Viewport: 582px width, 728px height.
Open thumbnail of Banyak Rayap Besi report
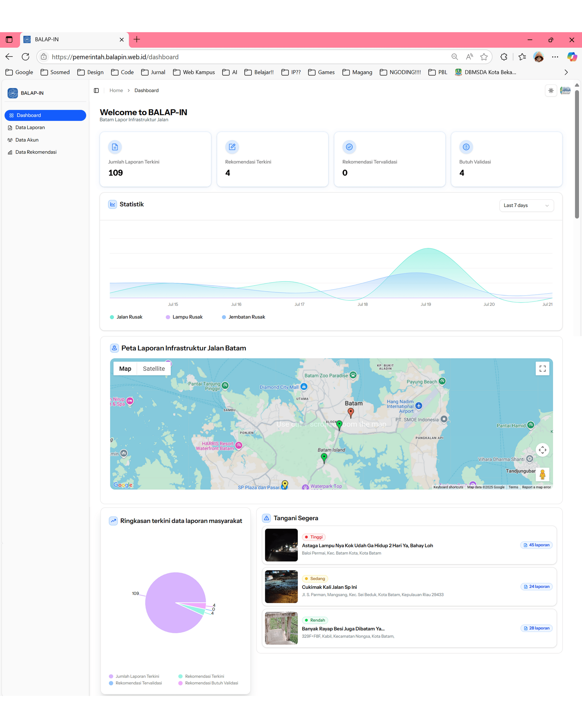281,628
